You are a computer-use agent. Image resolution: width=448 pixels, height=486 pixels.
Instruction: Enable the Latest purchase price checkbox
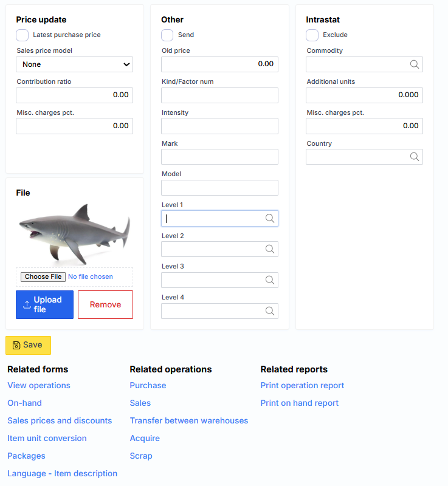click(22, 35)
